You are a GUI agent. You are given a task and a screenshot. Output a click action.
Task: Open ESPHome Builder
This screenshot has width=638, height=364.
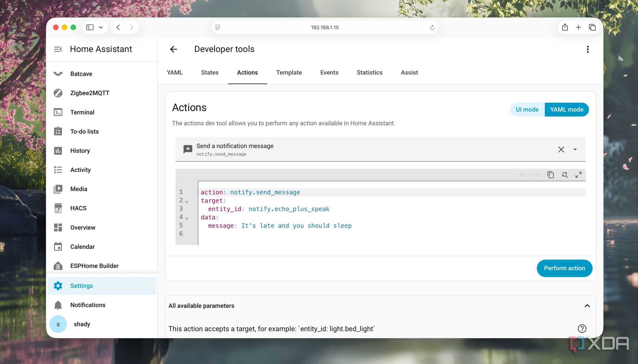coord(102,266)
